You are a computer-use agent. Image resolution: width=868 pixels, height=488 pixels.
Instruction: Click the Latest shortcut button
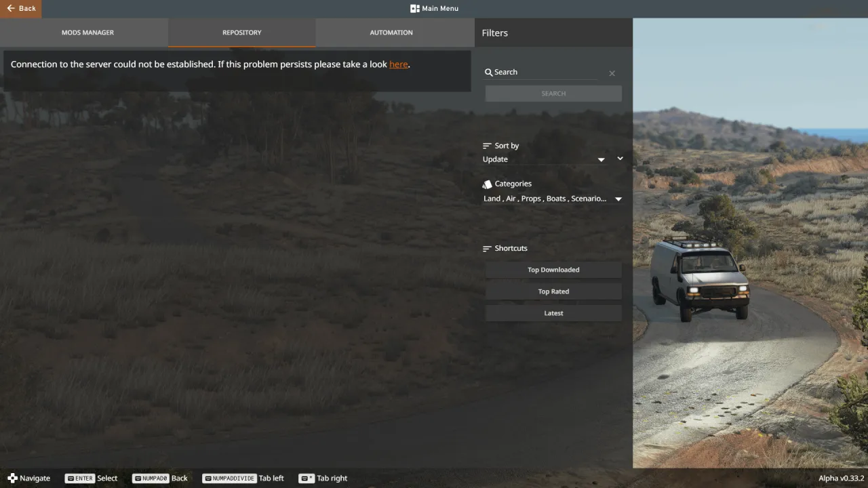(x=553, y=312)
